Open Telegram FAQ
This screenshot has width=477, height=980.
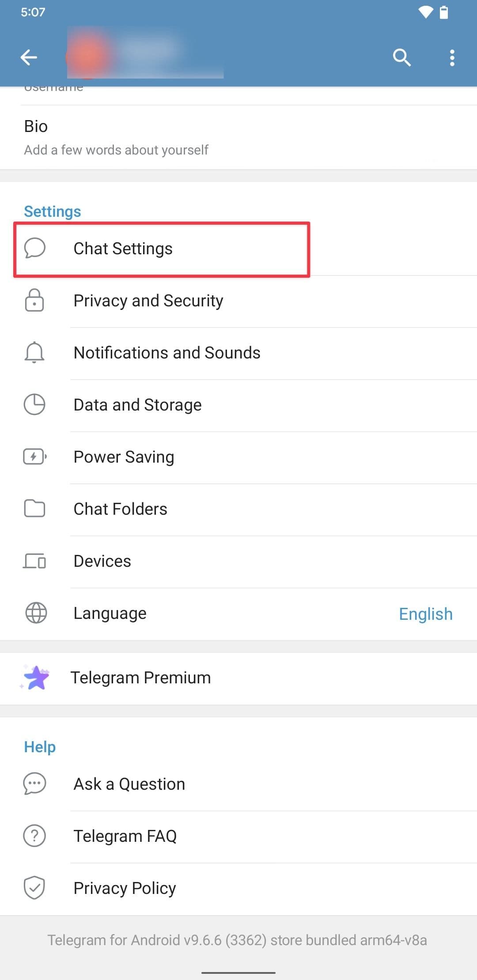click(125, 837)
